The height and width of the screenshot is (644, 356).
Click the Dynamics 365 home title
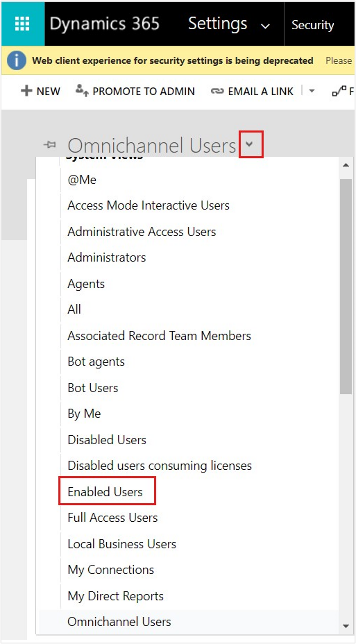point(105,24)
